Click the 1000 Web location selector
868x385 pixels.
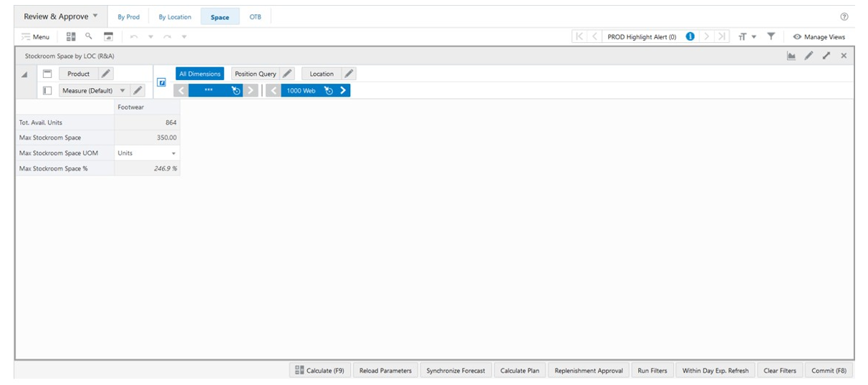pyautogui.click(x=302, y=91)
